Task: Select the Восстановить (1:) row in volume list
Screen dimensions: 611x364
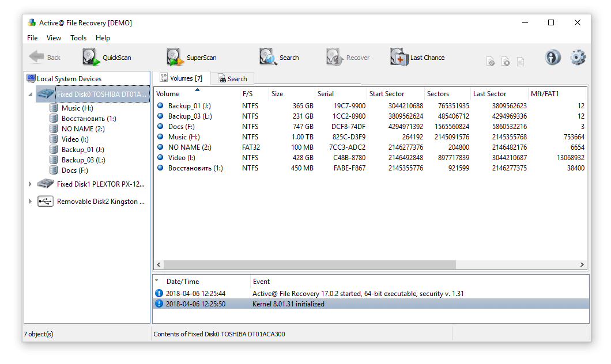Action: (370, 168)
